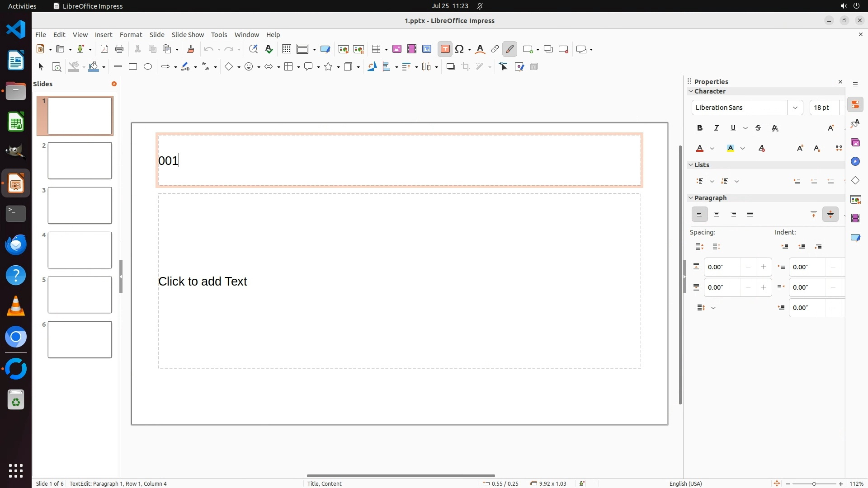Open the Slide Show menu
This screenshot has height=488, width=868.
click(x=188, y=35)
